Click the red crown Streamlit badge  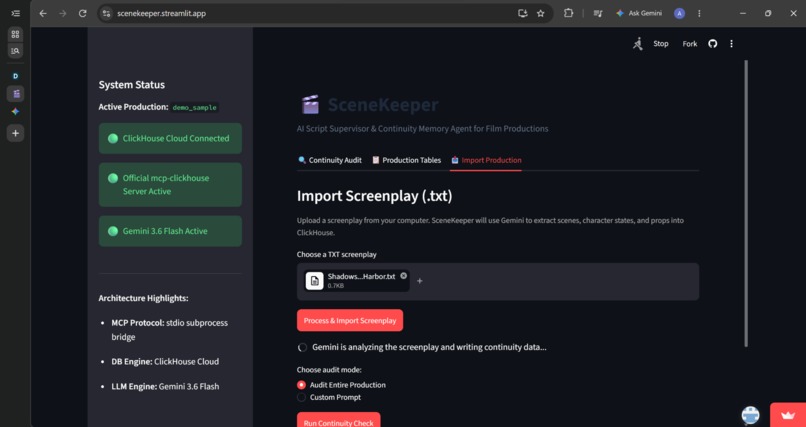788,415
